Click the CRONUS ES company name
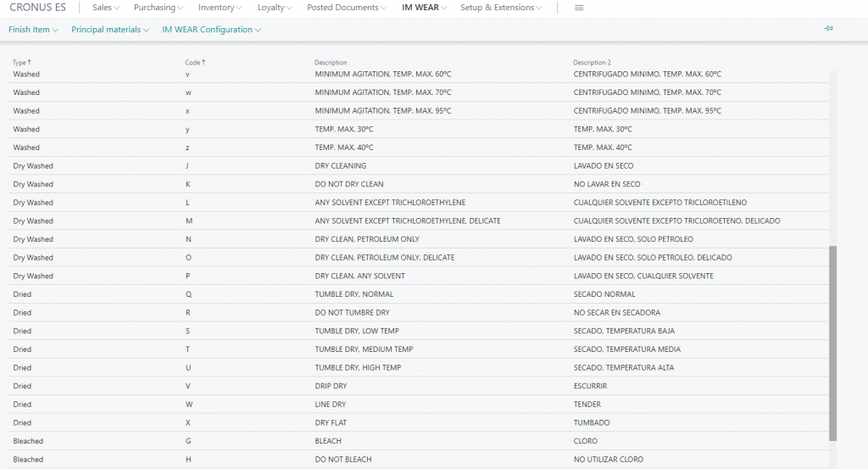 tap(37, 7)
